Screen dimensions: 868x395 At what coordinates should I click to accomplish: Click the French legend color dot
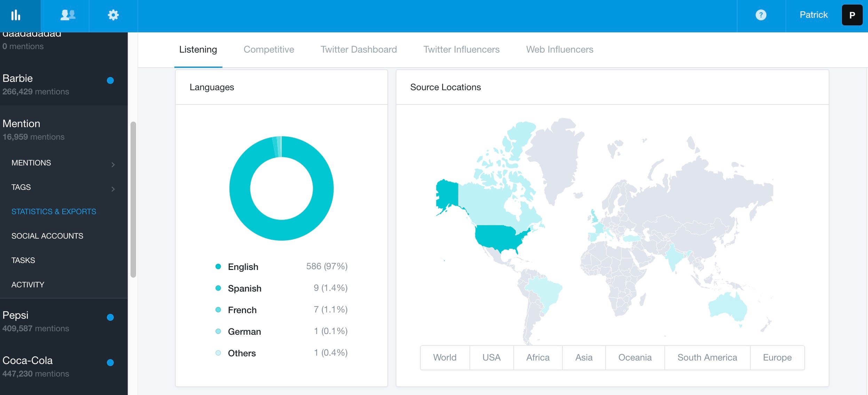point(218,310)
